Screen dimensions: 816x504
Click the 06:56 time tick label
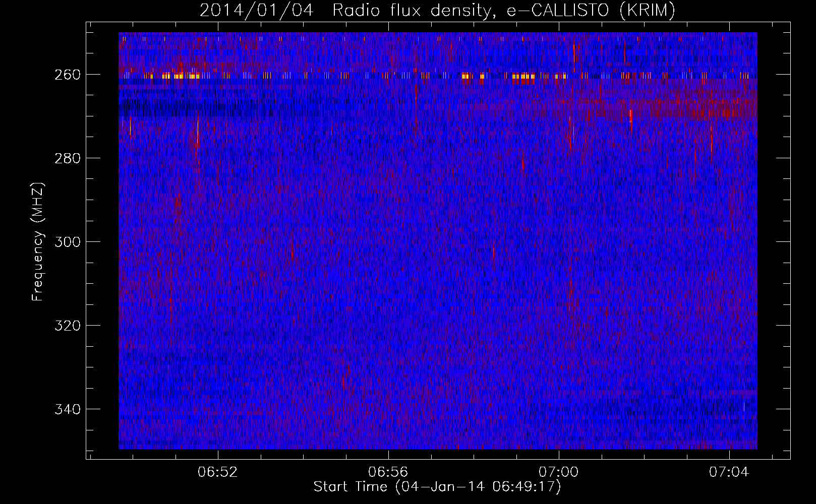pyautogui.click(x=388, y=472)
